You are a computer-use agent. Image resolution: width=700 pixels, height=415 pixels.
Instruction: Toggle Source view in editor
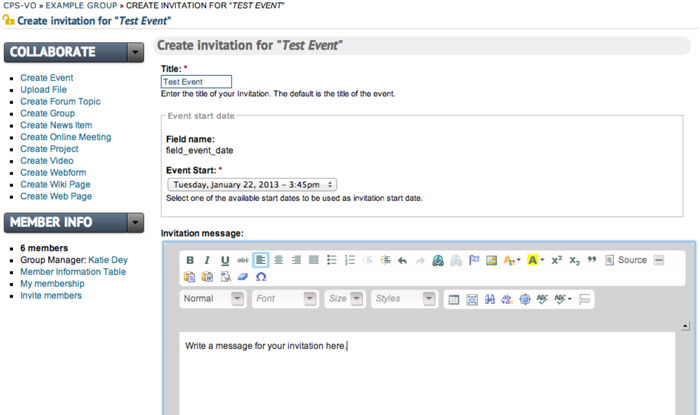coord(625,260)
